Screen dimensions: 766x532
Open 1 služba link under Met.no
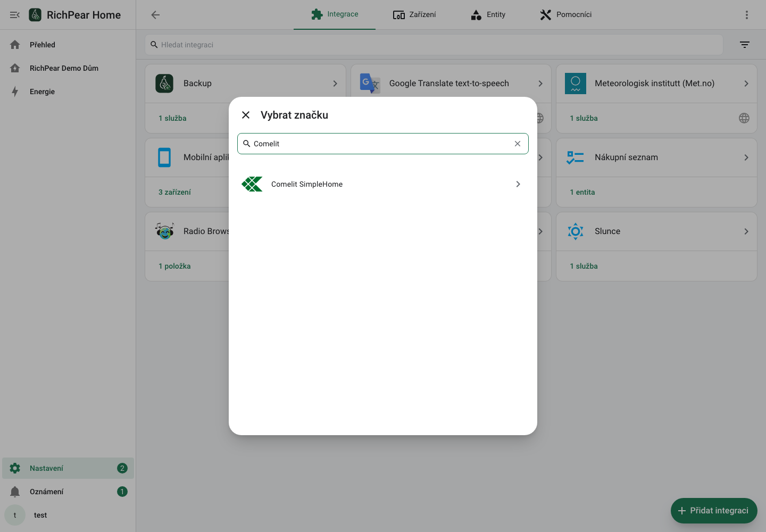[584, 118]
